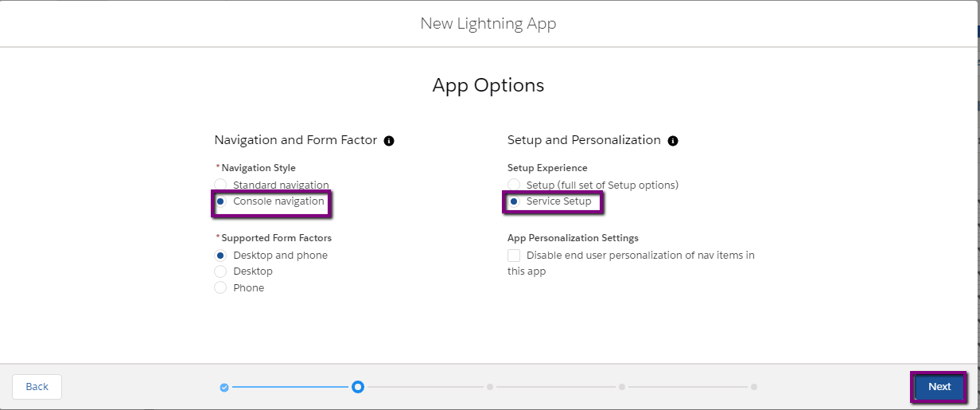Click the Next button

click(x=939, y=387)
